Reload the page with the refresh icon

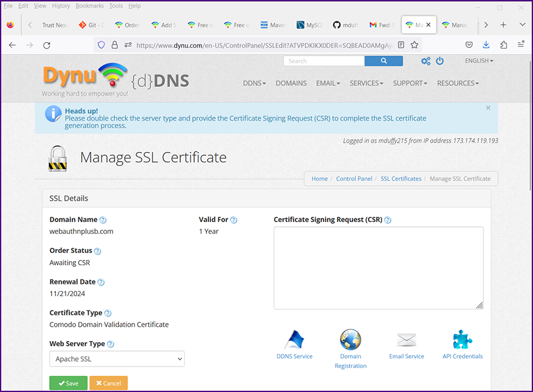[x=47, y=45]
